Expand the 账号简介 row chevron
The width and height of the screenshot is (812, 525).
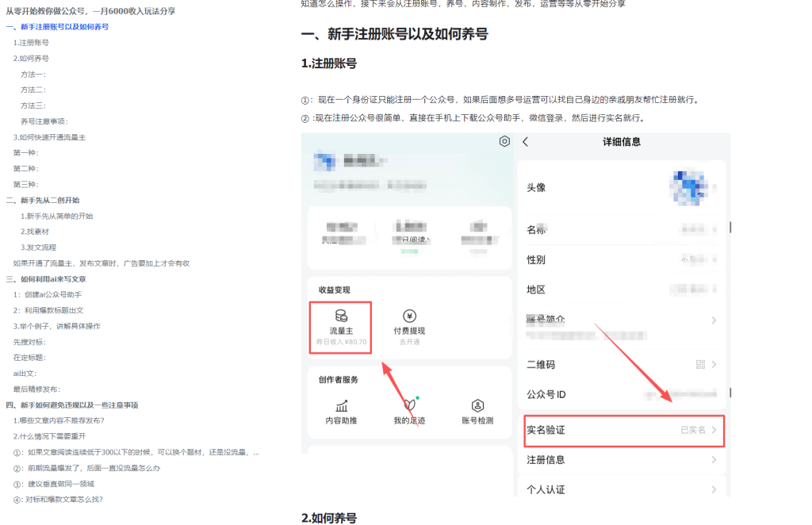pyautogui.click(x=714, y=320)
